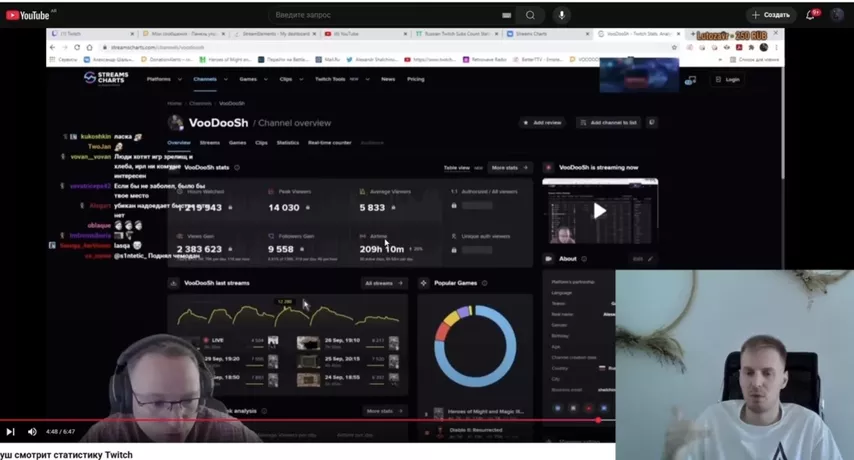This screenshot has width=854, height=460.
Task: Mute the YouTube player volume
Action: (x=32, y=432)
